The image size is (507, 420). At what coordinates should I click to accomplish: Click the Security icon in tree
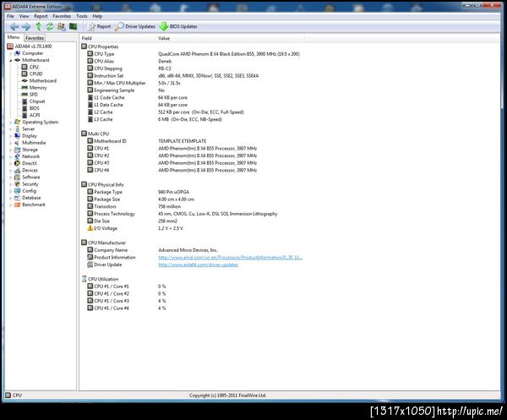point(18,184)
